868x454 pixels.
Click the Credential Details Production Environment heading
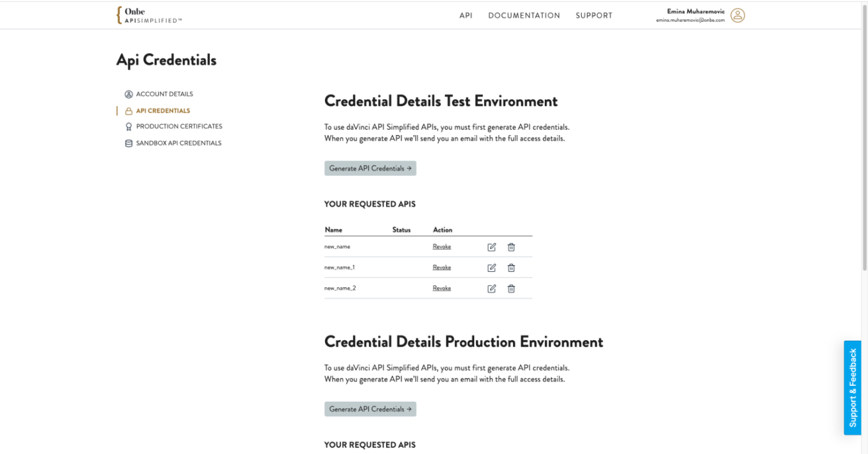coord(464,342)
